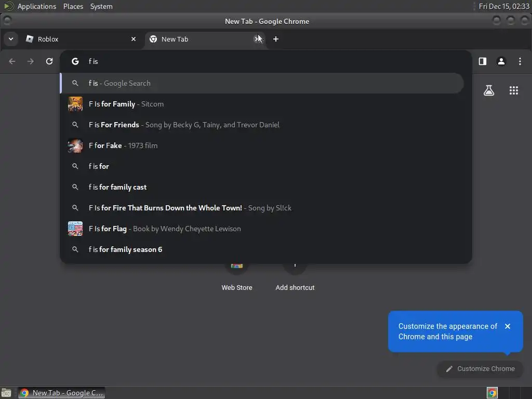The height and width of the screenshot is (399, 532).
Task: Open Chrome three-dot menu
Action: click(520, 61)
